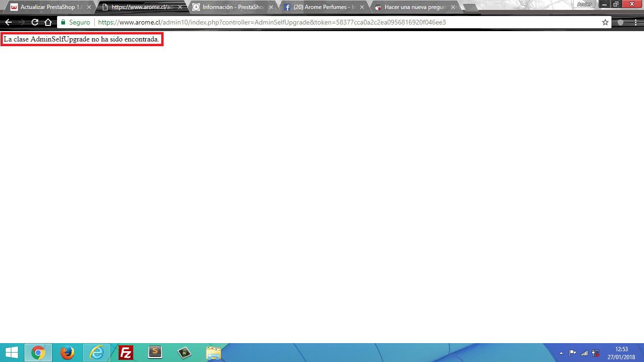The width and height of the screenshot is (644, 362).
Task: Restore down the Chrome window
Action: [x=616, y=4]
